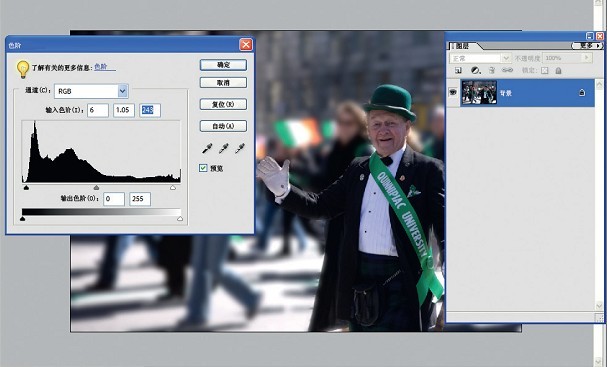Open the RGB channel dropdown
Image resolution: width=607 pixels, height=367 pixels.
click(122, 91)
